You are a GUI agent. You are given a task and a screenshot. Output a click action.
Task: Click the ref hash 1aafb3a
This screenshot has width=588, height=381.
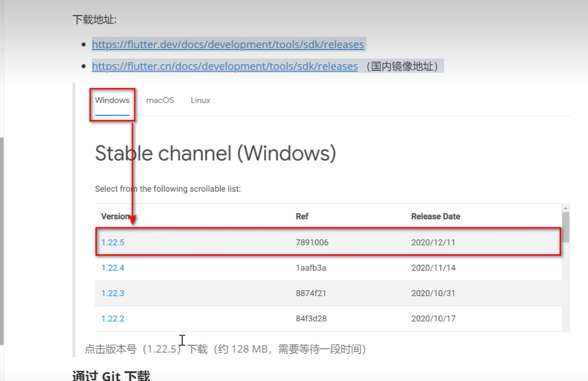click(x=311, y=268)
